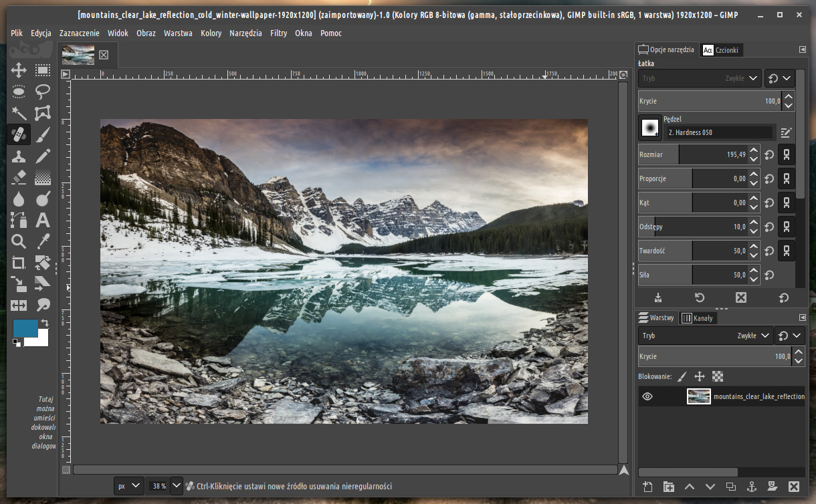The width and height of the screenshot is (816, 504).
Task: Select the Rectangle Select tool
Action: click(43, 70)
